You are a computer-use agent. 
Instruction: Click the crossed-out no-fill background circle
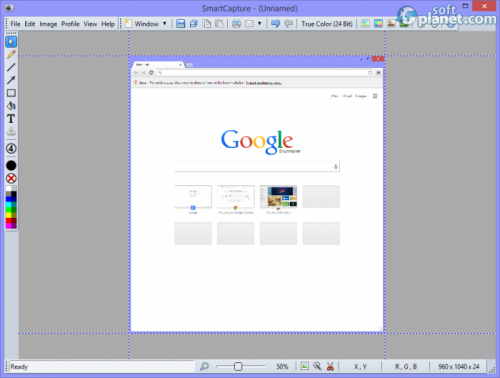point(11,178)
